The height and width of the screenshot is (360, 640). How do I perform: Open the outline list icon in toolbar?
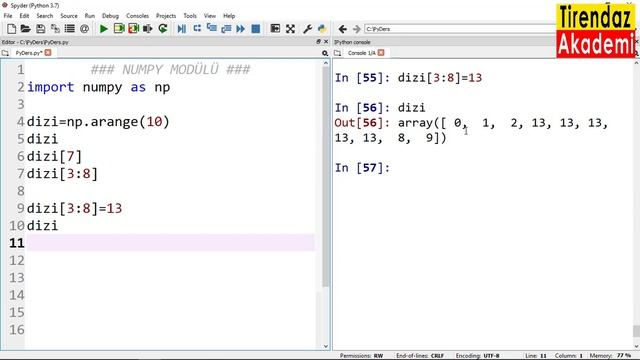click(x=70, y=29)
